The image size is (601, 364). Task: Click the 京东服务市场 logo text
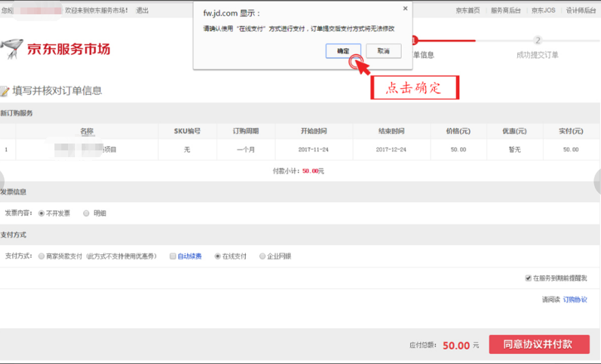[x=69, y=49]
